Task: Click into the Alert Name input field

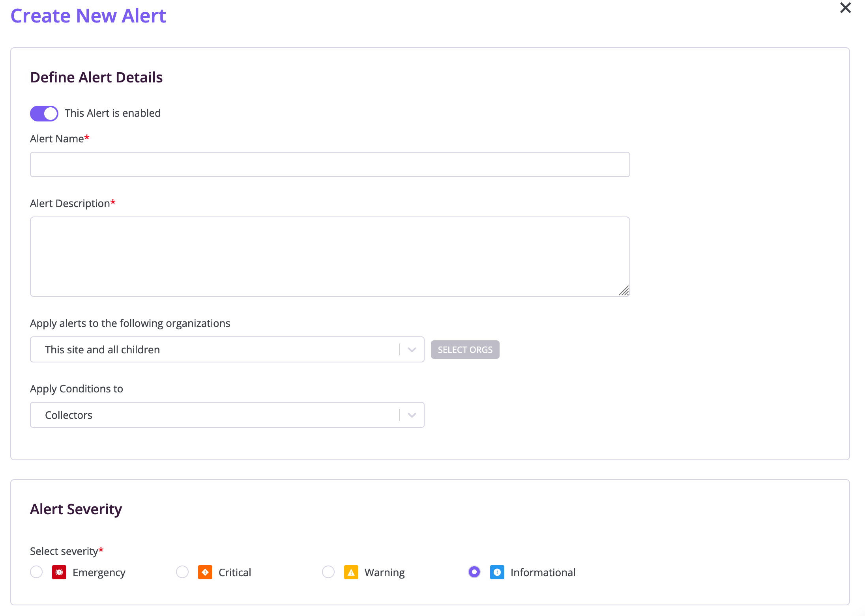Action: tap(330, 164)
